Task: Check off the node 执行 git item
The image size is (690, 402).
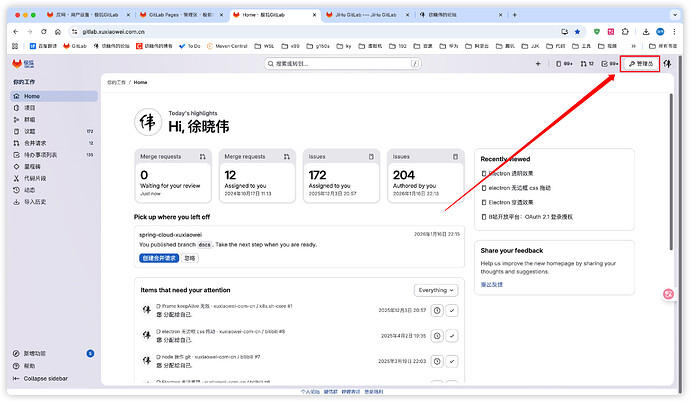Action: point(452,361)
